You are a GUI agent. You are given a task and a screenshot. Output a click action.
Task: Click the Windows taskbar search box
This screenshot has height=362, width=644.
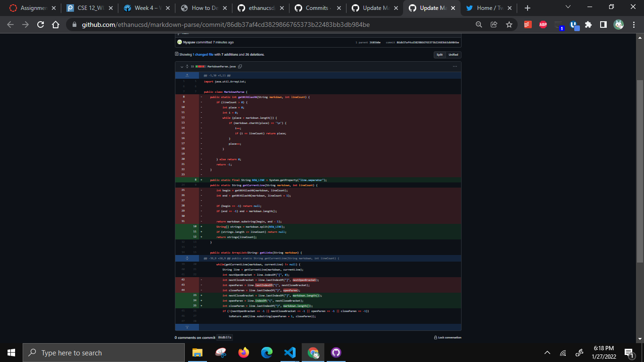pyautogui.click(x=104, y=353)
